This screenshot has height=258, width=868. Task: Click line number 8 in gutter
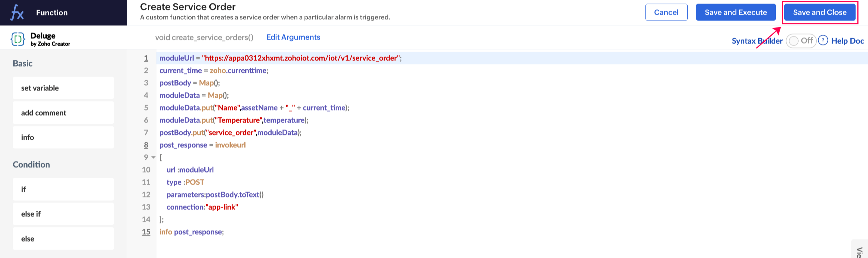tap(146, 145)
